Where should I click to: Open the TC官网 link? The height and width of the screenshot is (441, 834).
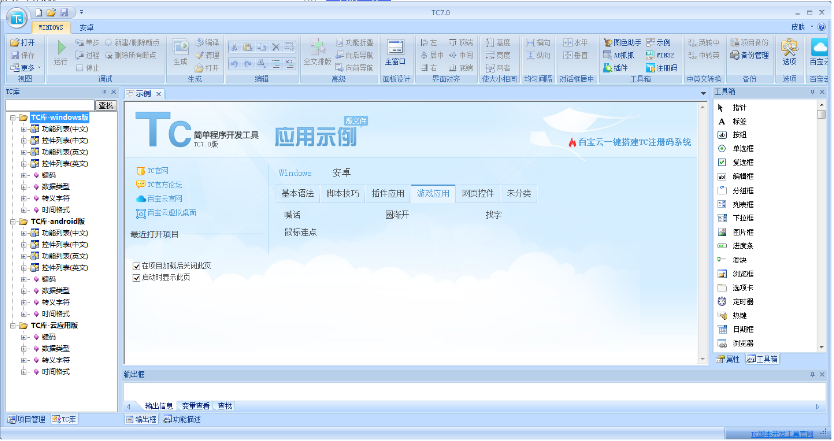(157, 171)
